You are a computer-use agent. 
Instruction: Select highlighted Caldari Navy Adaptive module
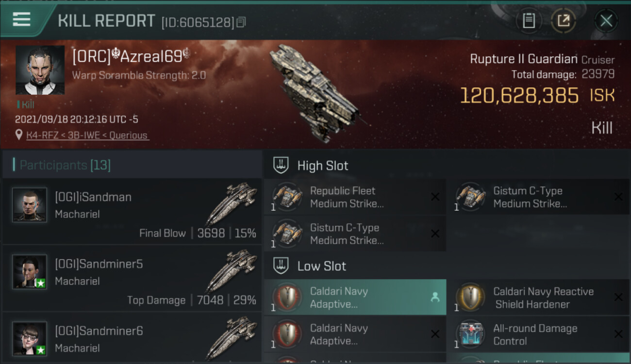click(x=354, y=298)
